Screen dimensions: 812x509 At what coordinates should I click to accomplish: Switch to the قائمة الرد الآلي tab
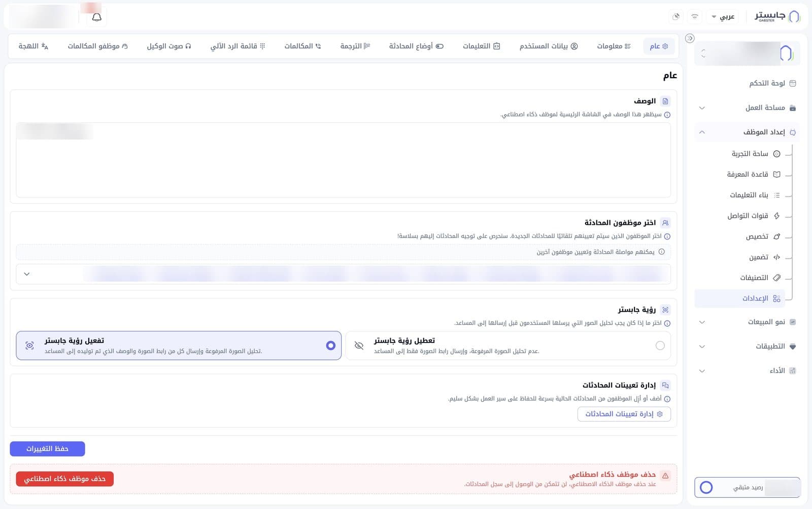[238, 46]
